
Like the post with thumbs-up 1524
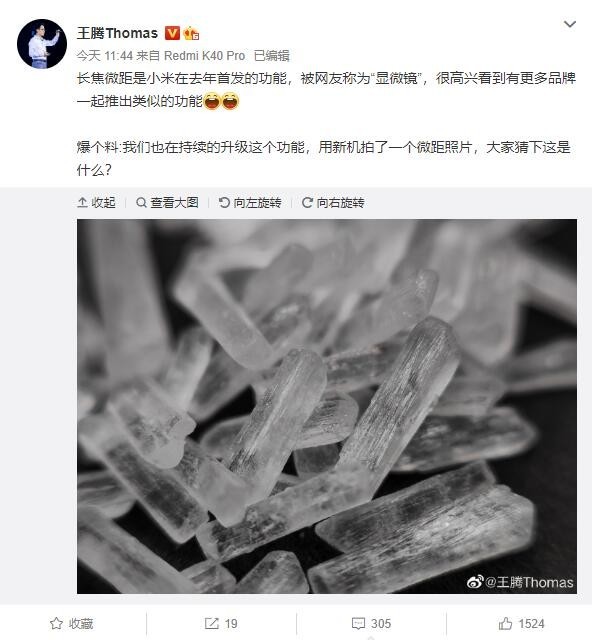click(521, 623)
